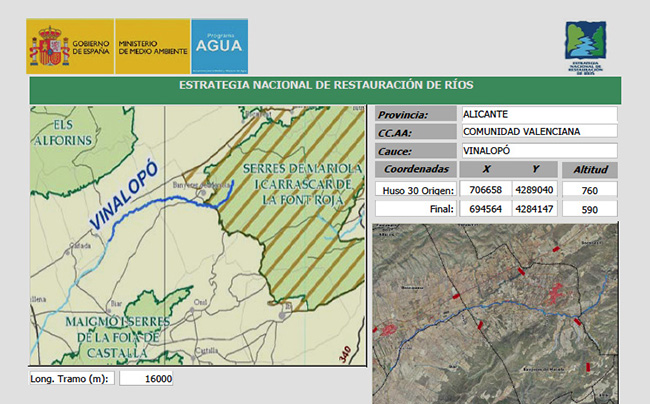The image size is (650, 404).
Task: Select the Cauce field showing VINALOPÓ
Action: (539, 151)
